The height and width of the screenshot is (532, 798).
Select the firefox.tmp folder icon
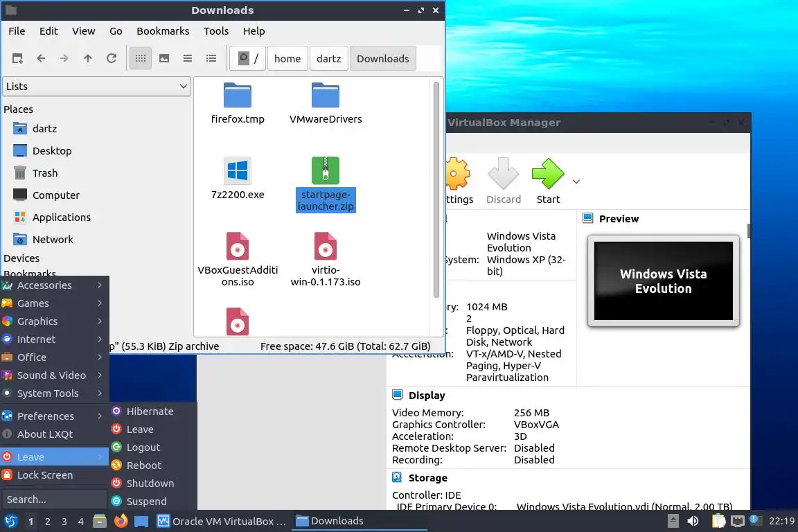coord(238,95)
